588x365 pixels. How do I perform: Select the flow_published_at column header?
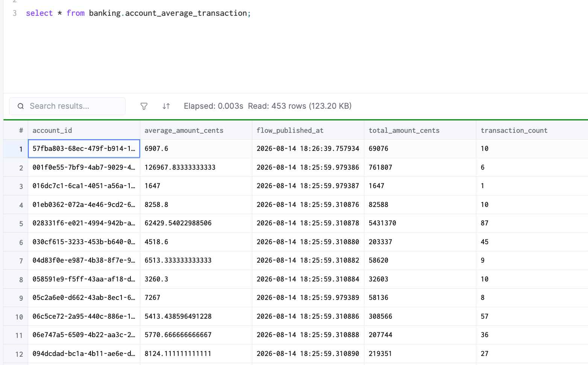coord(308,130)
